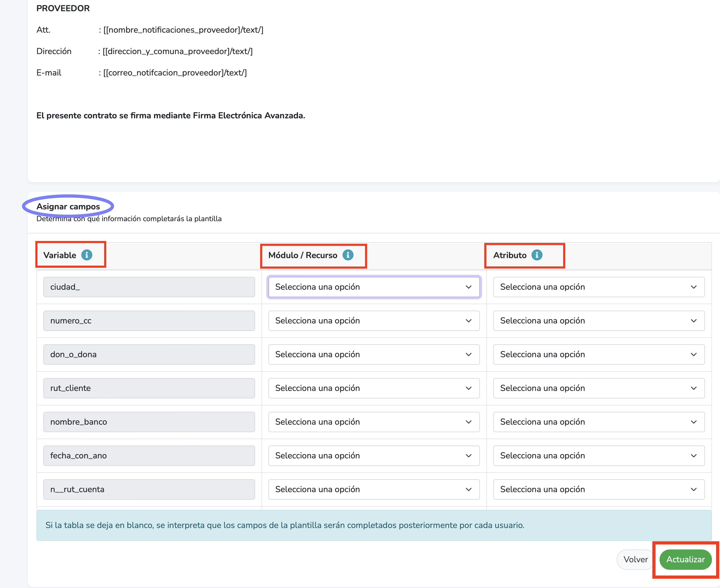The width and height of the screenshot is (720, 588).
Task: Click the info icon beside Módulo / Recurso
Action: (348, 255)
